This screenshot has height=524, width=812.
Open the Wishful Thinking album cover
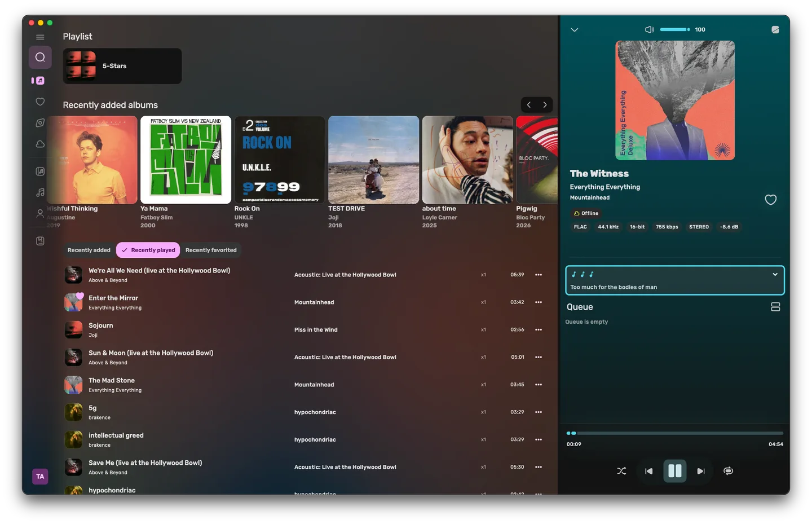click(92, 160)
